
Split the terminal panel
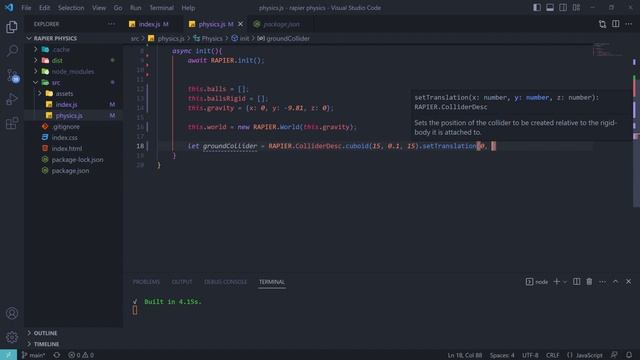click(576, 282)
